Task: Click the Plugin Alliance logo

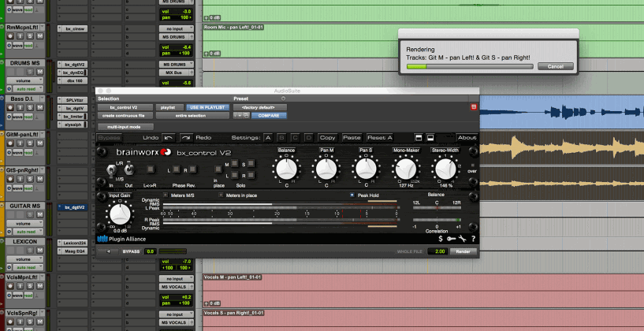Action: [121, 239]
